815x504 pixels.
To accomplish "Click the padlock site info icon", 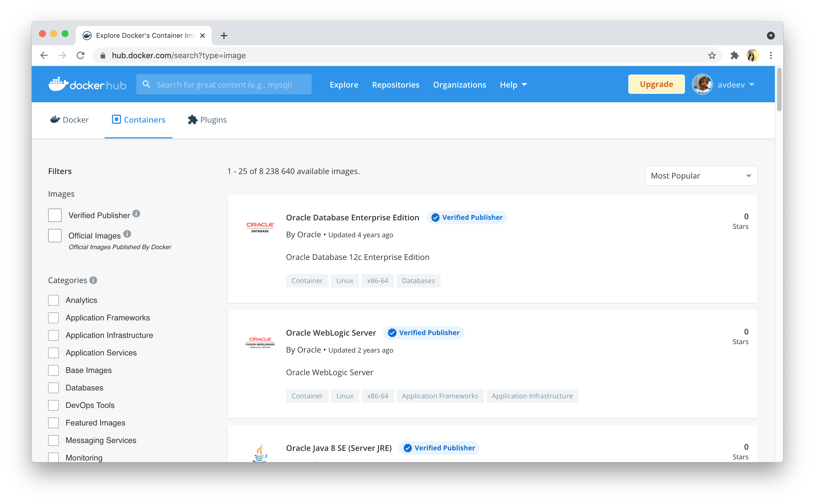I will click(x=103, y=56).
